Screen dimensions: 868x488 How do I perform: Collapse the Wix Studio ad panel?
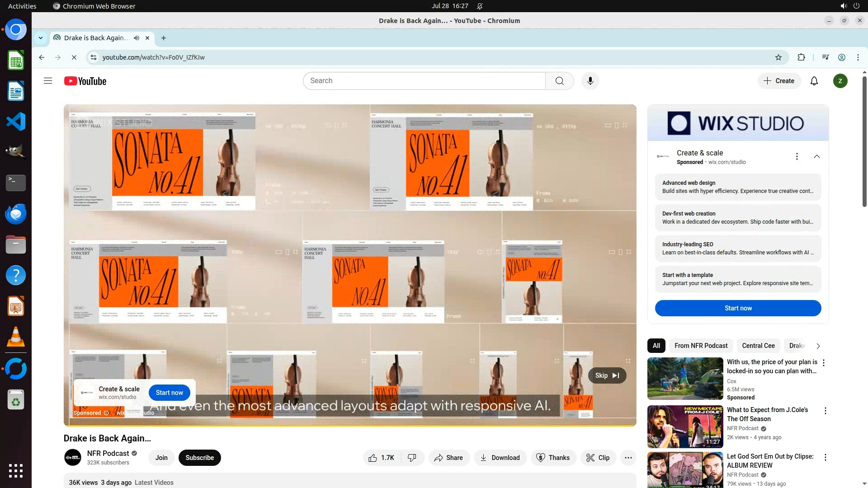tap(816, 156)
